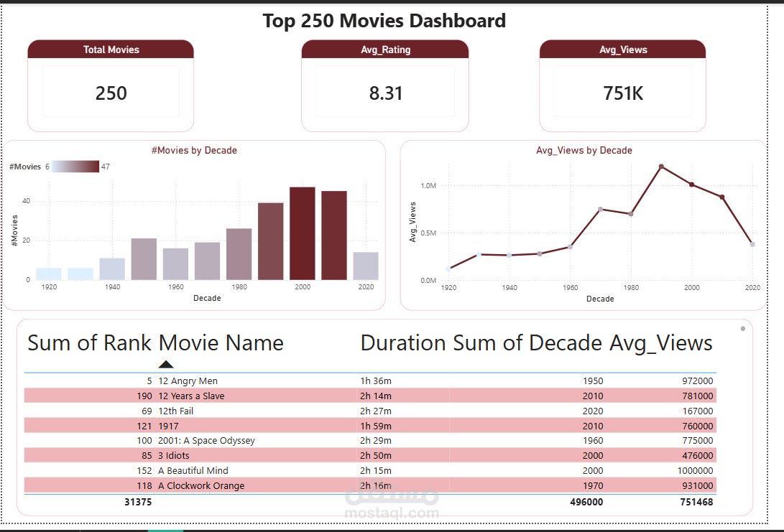Click the #Movies by Decade chart title
Image resolution: width=784 pixels, height=532 pixels.
point(194,150)
